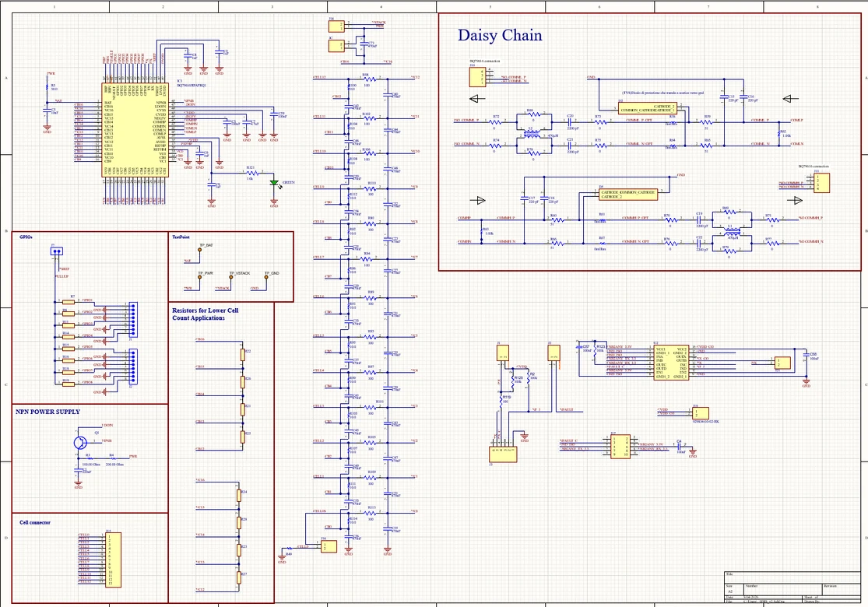868x607 pixels.
Task: Click the NPN POWER SUPPLY heading
Action: [x=47, y=412]
